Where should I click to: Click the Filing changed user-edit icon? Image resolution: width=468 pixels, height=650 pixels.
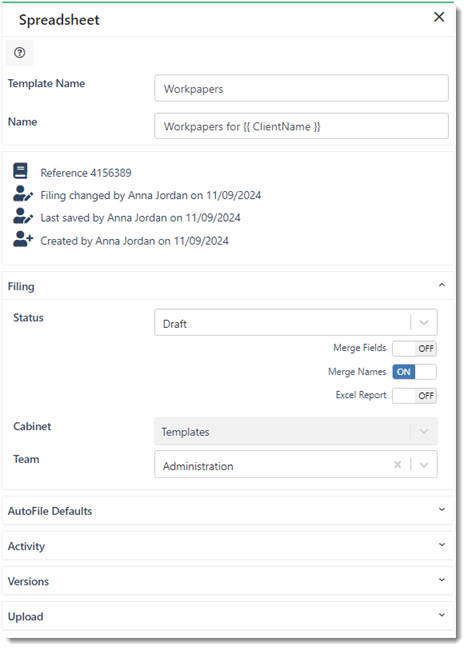(x=23, y=194)
